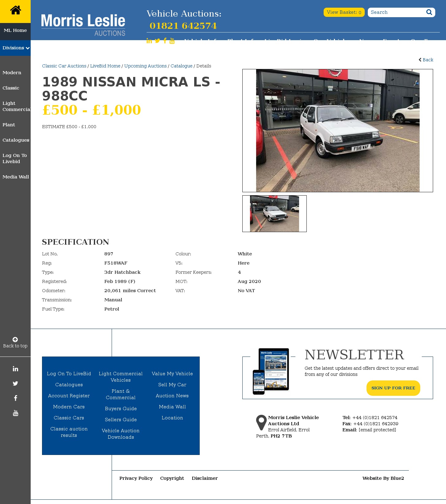Select Classic in the sidebar menu
This screenshot has width=446, height=504.
pos(11,88)
